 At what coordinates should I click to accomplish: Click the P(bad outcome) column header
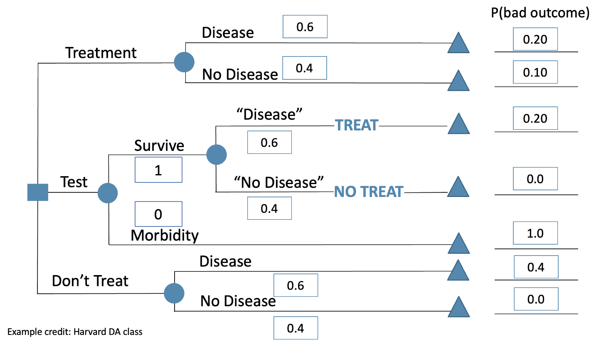pyautogui.click(x=540, y=13)
